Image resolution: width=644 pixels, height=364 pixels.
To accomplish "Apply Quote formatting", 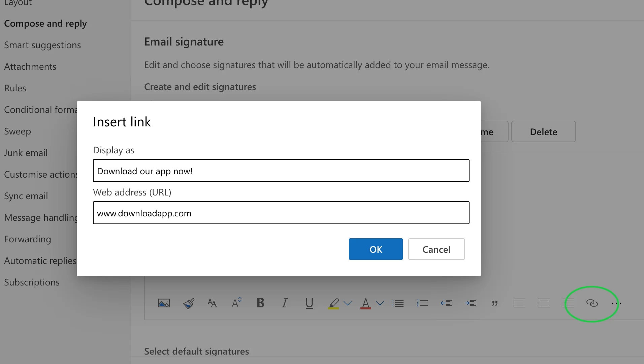I will point(495,304).
